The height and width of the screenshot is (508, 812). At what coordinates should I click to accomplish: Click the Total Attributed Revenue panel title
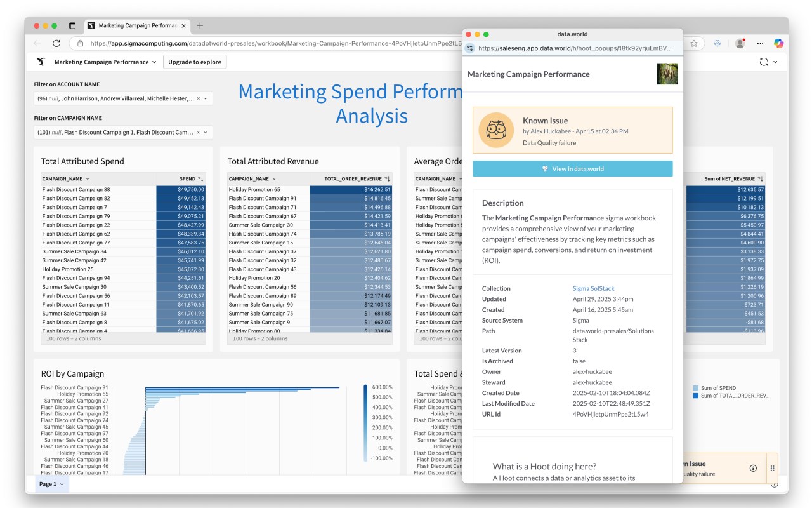click(273, 161)
